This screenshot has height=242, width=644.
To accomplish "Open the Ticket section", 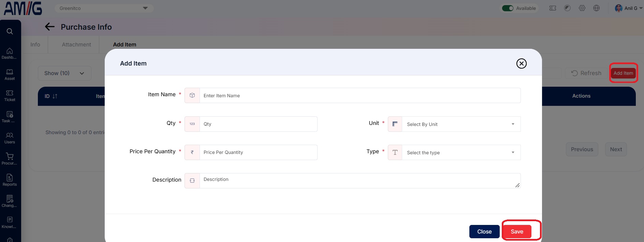I will click(10, 96).
